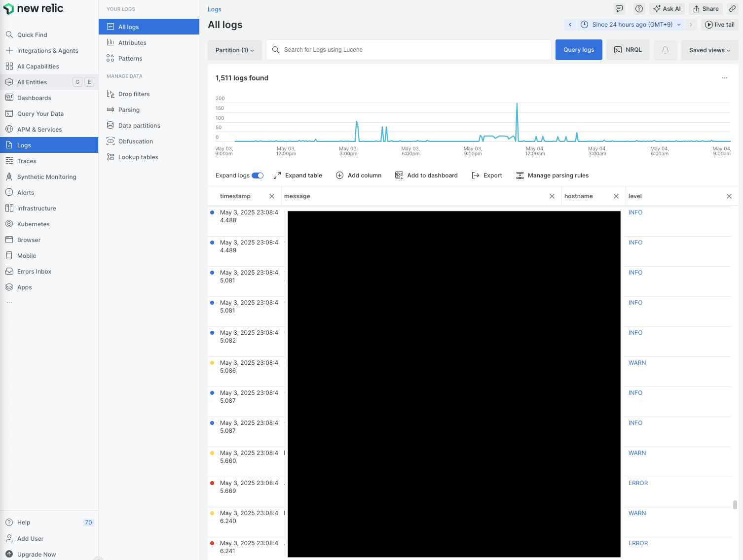Click the Lucene search input field
This screenshot has height=560, width=743.
[409, 50]
